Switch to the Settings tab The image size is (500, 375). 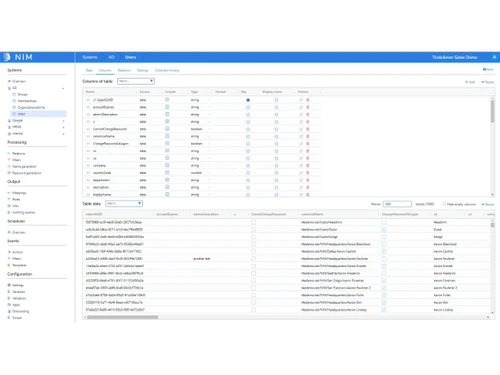click(x=143, y=70)
